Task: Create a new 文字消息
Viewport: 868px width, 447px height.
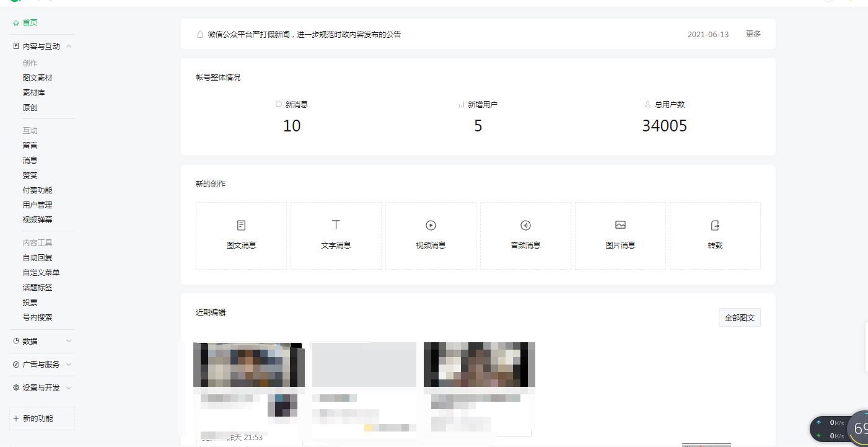Action: tap(336, 236)
